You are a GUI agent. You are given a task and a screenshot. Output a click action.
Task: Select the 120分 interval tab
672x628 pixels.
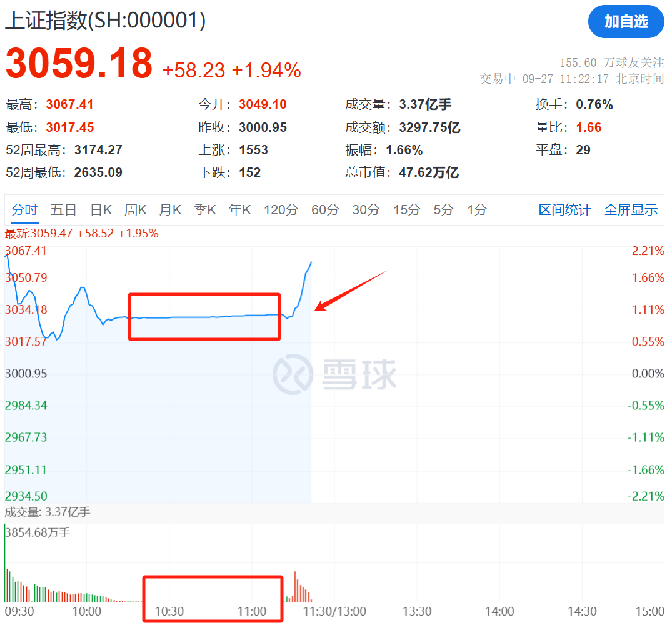pyautogui.click(x=281, y=210)
